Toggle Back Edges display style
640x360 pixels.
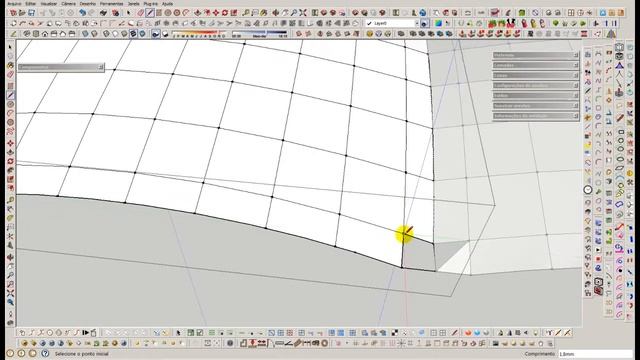pyautogui.click(x=93, y=34)
